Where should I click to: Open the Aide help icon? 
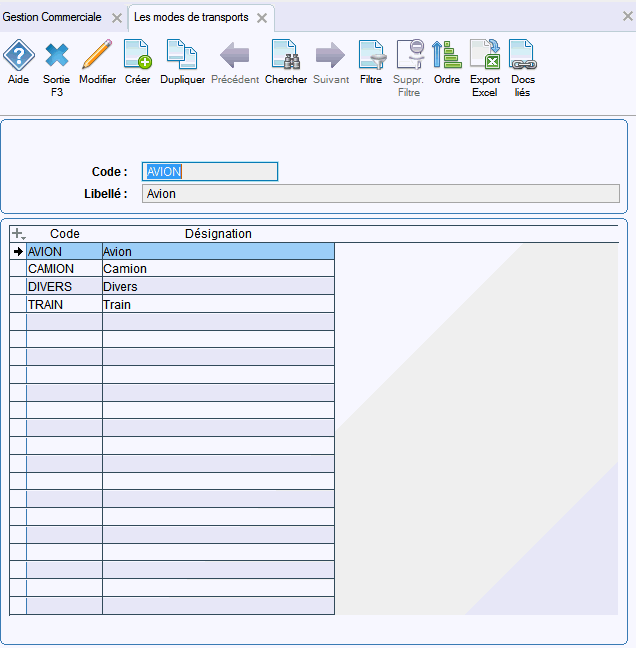[19, 55]
